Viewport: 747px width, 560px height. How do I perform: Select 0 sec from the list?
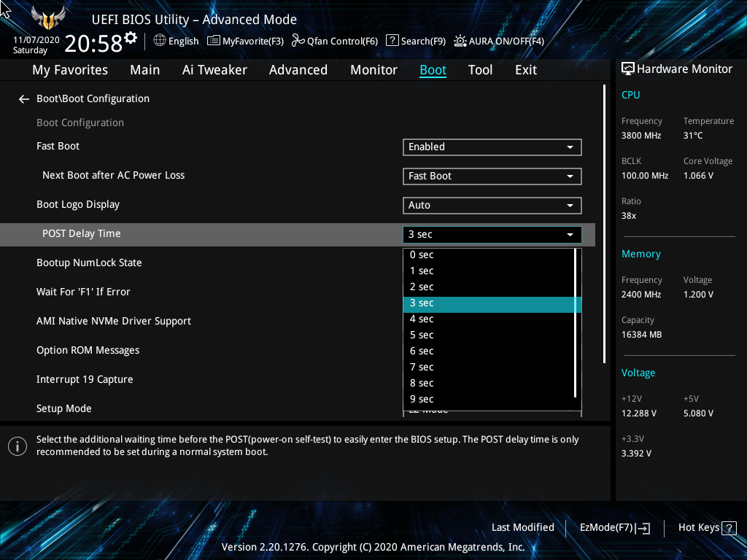click(x=489, y=254)
